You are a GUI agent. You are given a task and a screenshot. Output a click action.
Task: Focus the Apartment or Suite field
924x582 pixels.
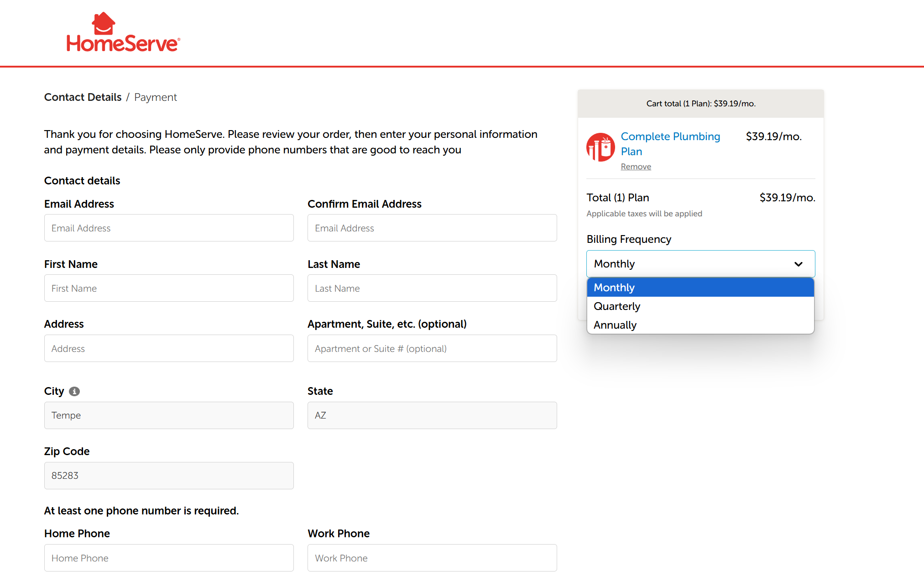pos(432,348)
